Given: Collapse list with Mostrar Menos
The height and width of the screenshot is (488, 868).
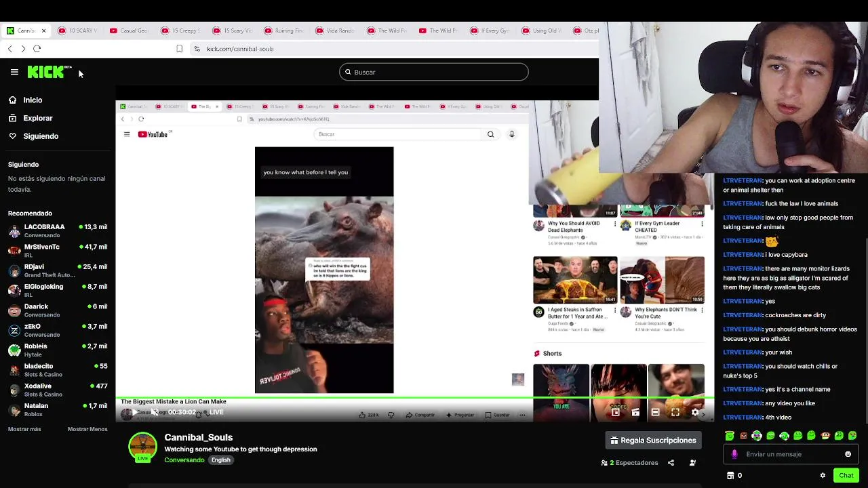Looking at the screenshot, I should [87, 429].
